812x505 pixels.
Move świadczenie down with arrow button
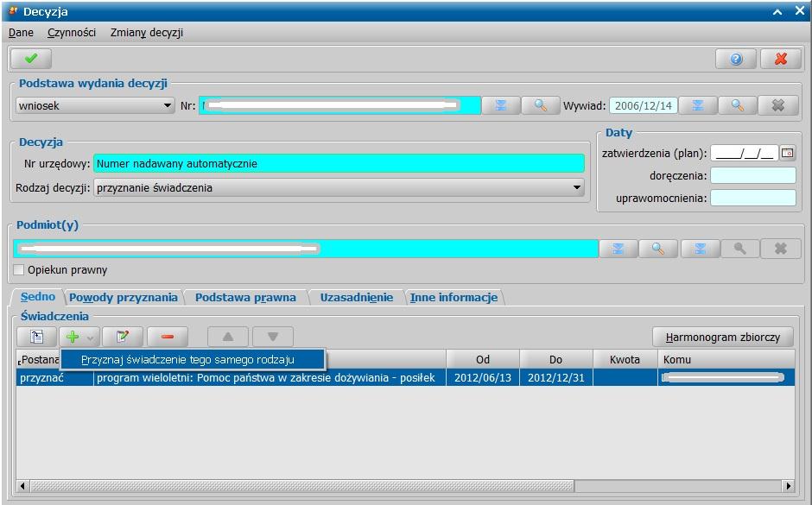273,337
